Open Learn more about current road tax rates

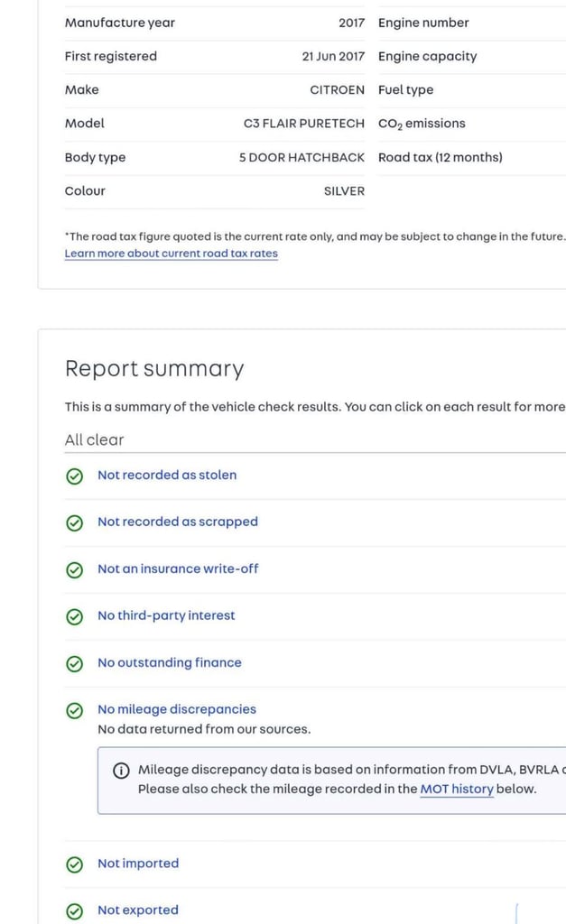coord(171,254)
